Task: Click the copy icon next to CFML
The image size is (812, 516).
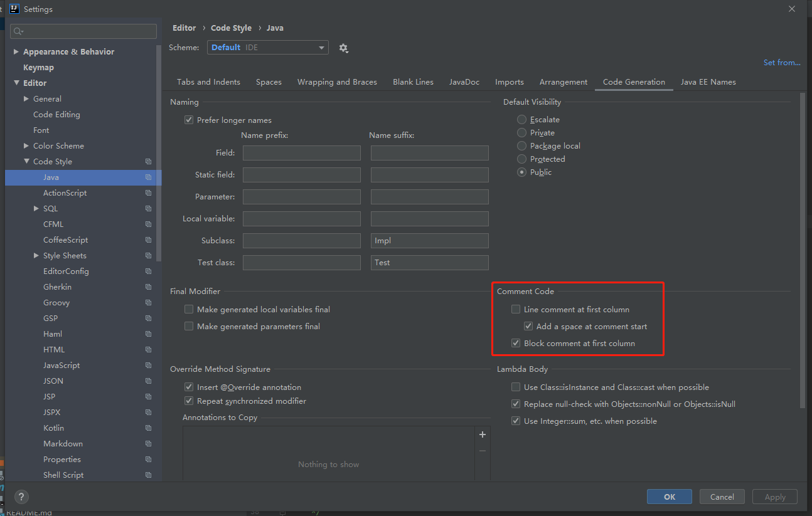Action: [148, 224]
